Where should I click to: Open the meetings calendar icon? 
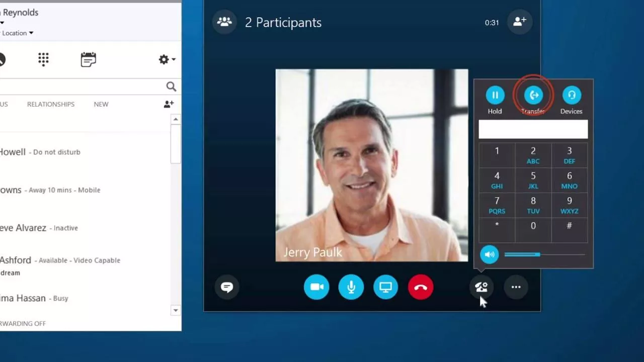click(x=88, y=59)
